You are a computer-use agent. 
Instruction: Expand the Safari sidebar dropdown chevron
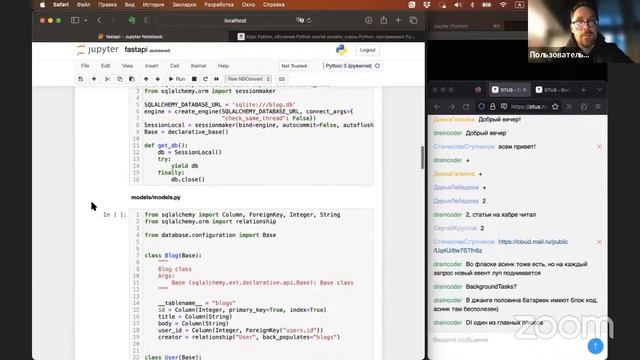(85, 20)
